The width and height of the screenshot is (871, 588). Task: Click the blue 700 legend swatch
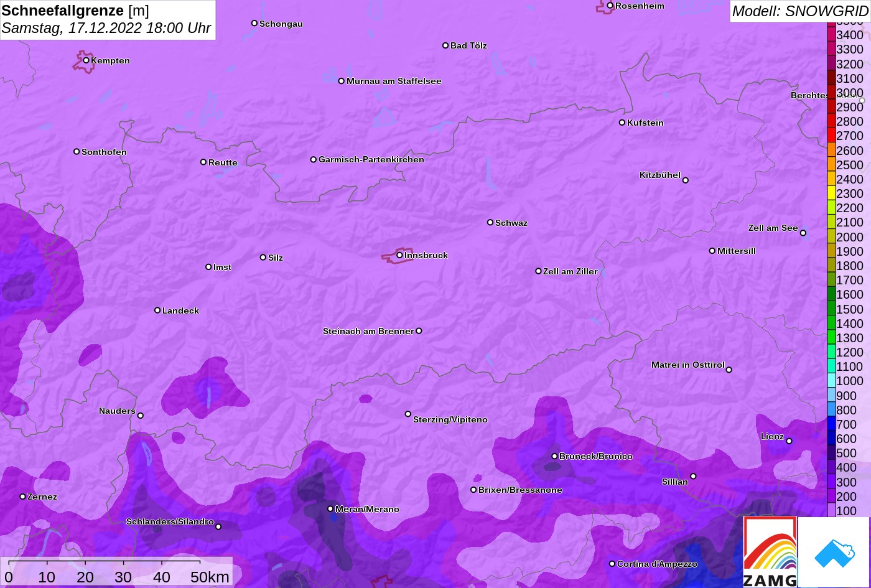[x=831, y=424]
